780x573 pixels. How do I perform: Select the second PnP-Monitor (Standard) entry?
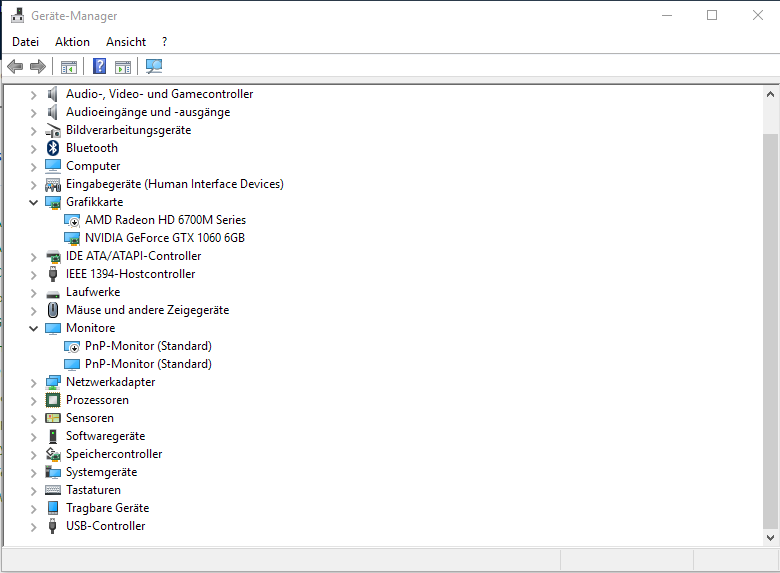coord(148,364)
